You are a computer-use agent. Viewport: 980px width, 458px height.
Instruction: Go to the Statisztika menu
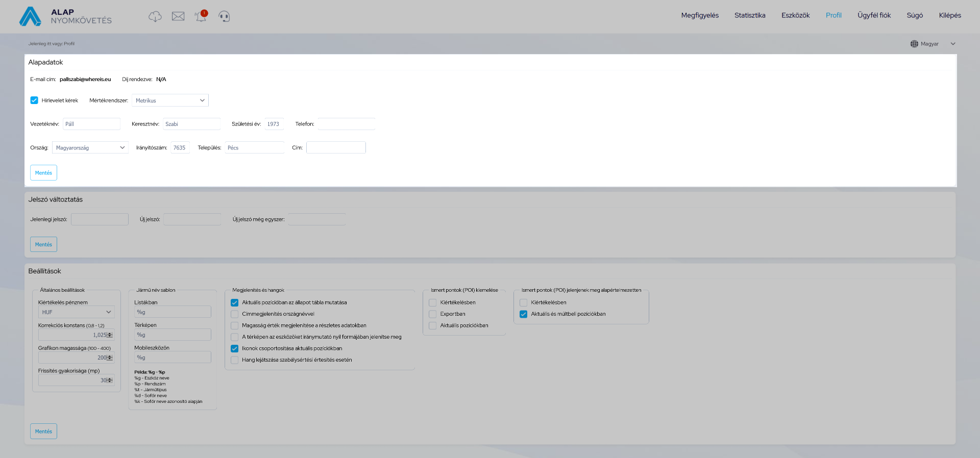pyautogui.click(x=749, y=15)
